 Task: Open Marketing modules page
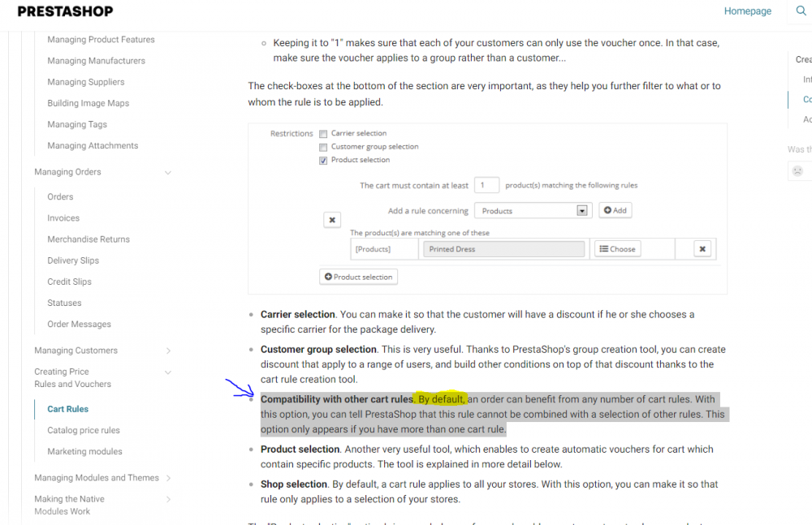(85, 451)
